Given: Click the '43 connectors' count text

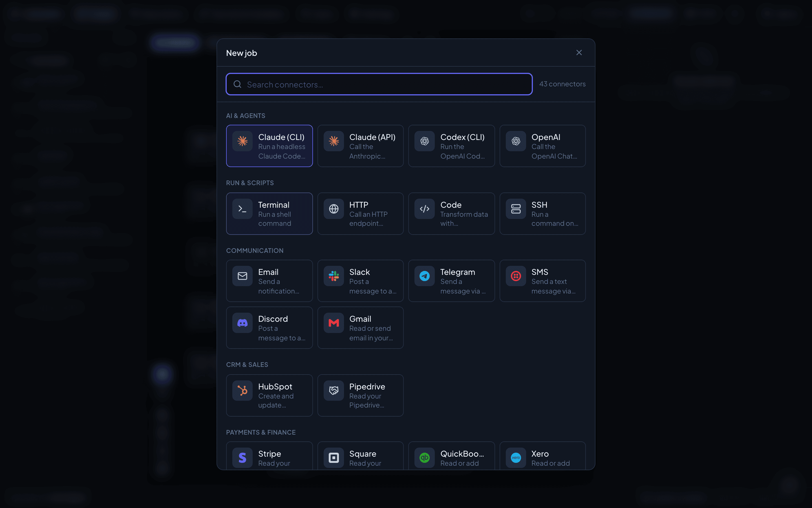Looking at the screenshot, I should pyautogui.click(x=562, y=84).
